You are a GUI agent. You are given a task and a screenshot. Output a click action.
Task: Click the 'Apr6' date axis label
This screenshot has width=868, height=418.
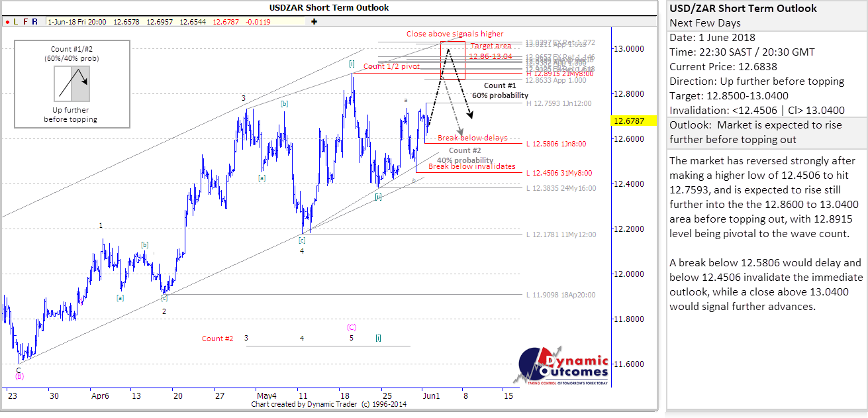pos(100,395)
